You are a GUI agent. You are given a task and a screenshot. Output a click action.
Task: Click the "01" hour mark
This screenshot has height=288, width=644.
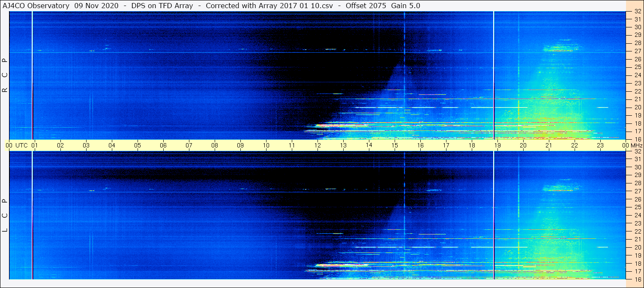(x=35, y=145)
